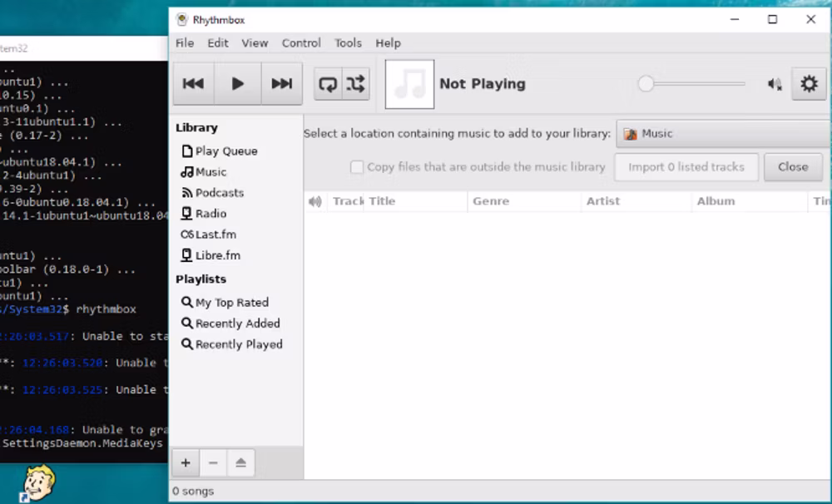Sort by the Track column header

tap(346, 201)
